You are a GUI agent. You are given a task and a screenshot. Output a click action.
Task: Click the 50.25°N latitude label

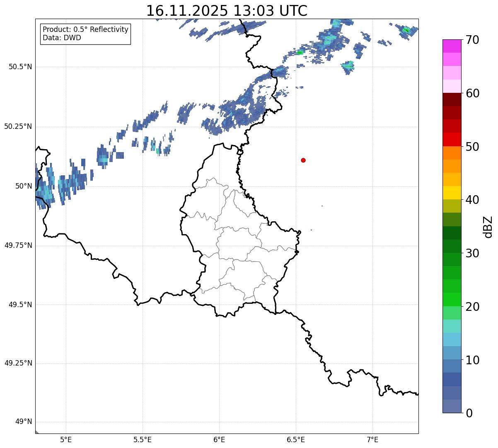coord(18,126)
